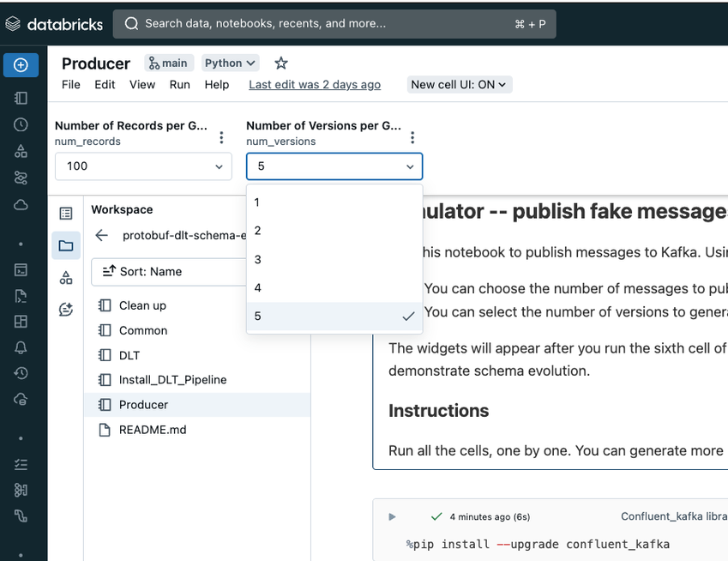Open the File menu

coord(71,85)
